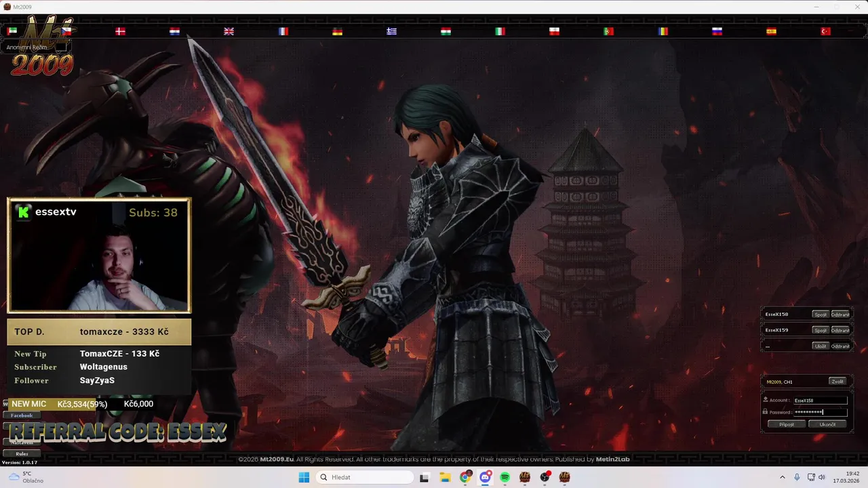Click the EsseX159 saved slot name
This screenshot has width=868, height=488.
coord(776,330)
